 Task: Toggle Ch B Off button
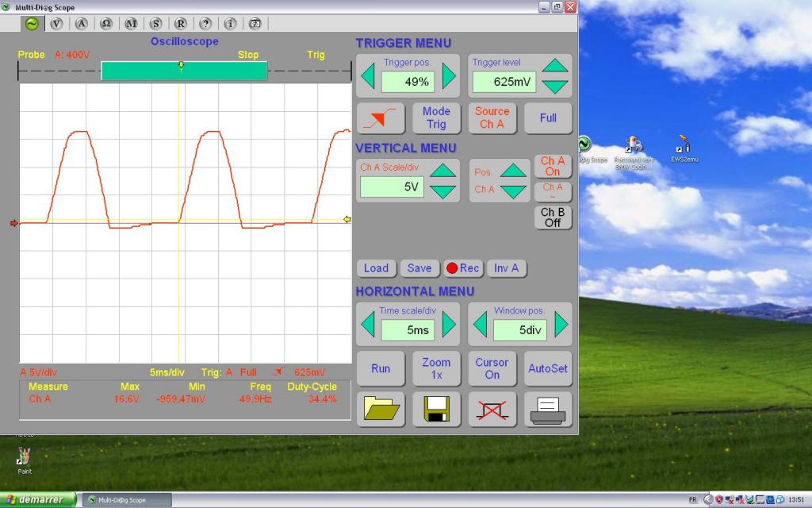click(x=553, y=217)
